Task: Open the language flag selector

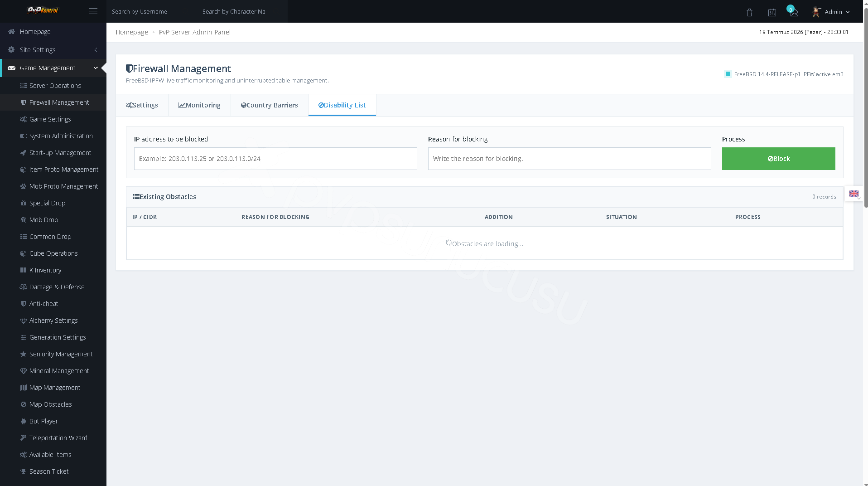Action: [854, 194]
